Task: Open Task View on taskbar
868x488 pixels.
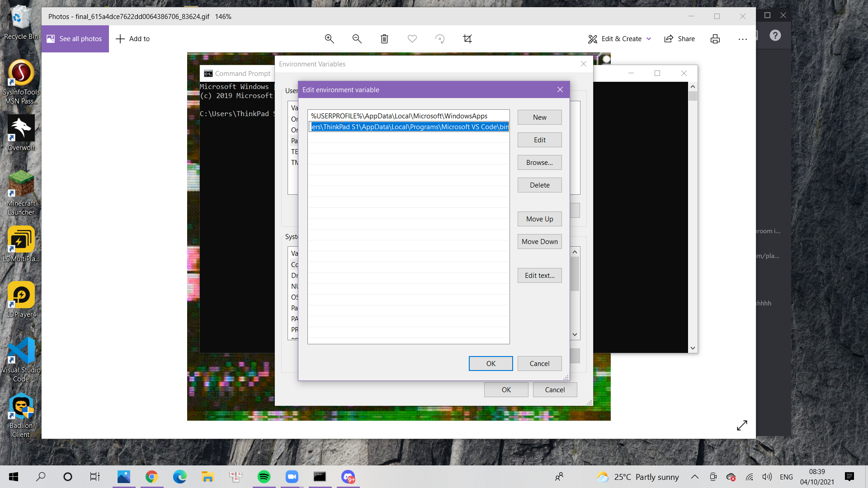Action: click(95, 477)
